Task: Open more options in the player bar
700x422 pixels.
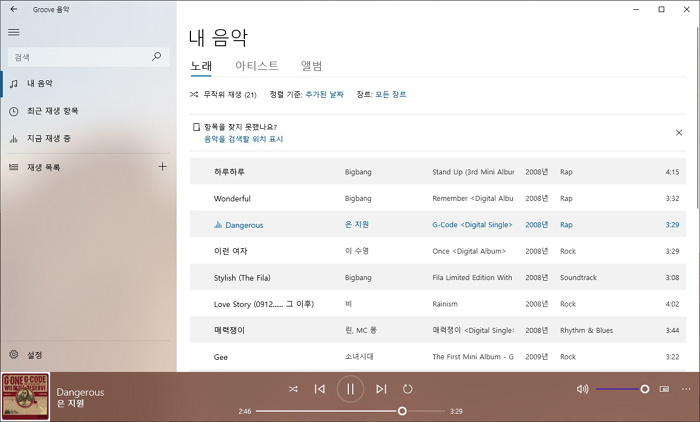Action: pos(686,389)
